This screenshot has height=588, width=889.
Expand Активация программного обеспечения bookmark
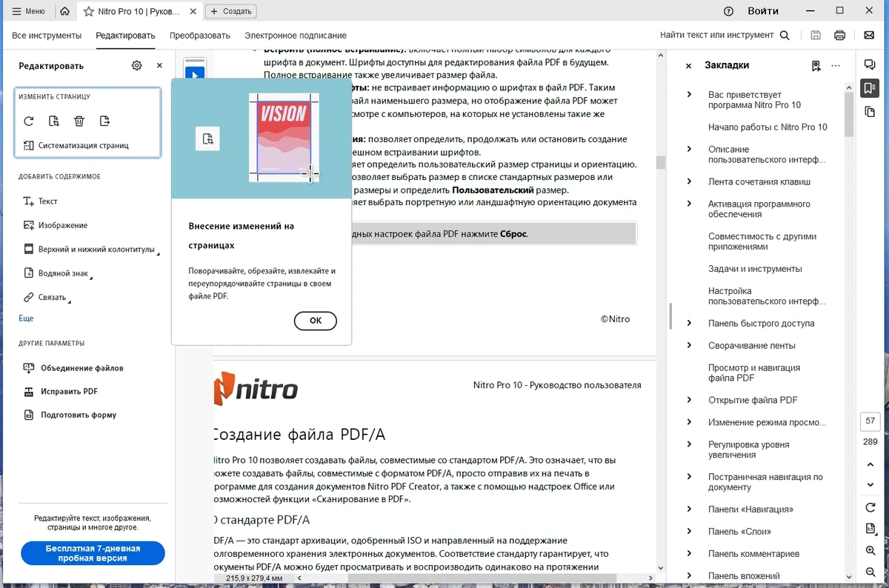click(x=689, y=204)
